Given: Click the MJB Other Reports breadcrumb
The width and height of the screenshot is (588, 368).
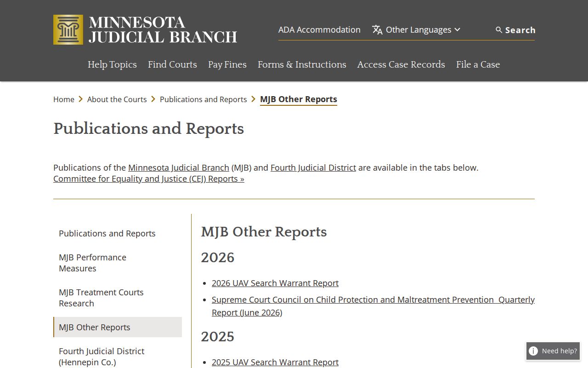Looking at the screenshot, I should [x=299, y=99].
